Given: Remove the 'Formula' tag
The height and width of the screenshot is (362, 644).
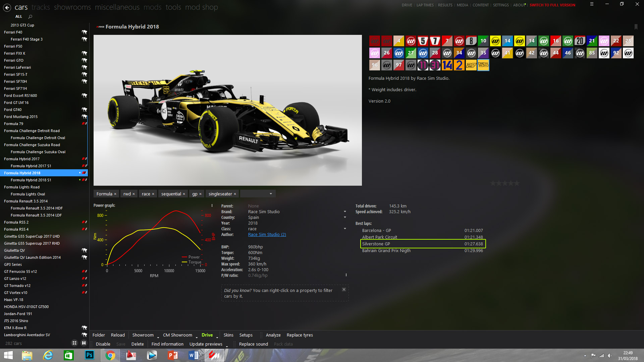Looking at the screenshot, I should click(x=115, y=194).
